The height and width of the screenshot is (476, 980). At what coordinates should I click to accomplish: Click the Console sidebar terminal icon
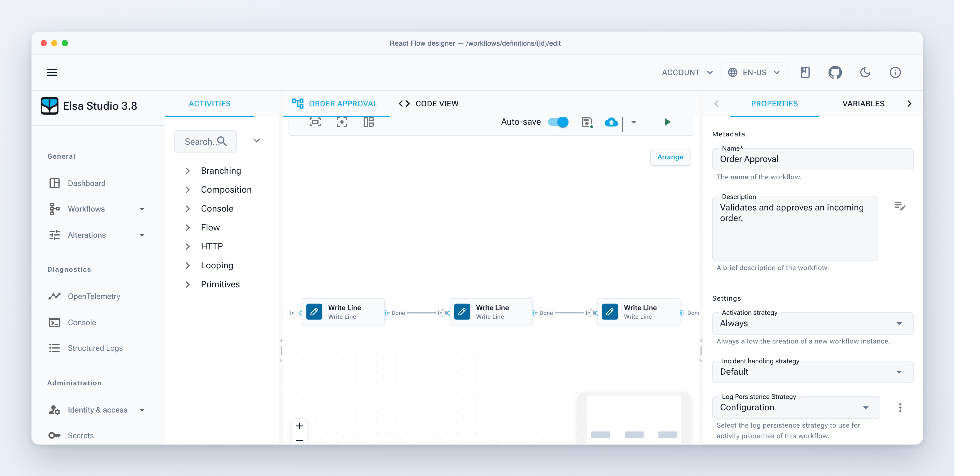point(54,322)
